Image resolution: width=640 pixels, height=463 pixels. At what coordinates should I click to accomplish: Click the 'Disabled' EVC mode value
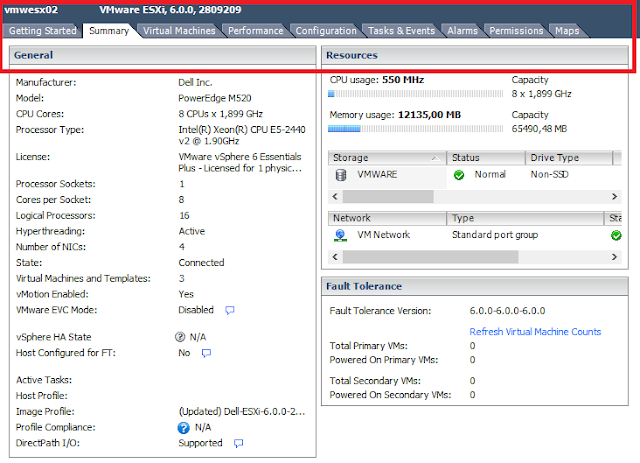coord(196,310)
